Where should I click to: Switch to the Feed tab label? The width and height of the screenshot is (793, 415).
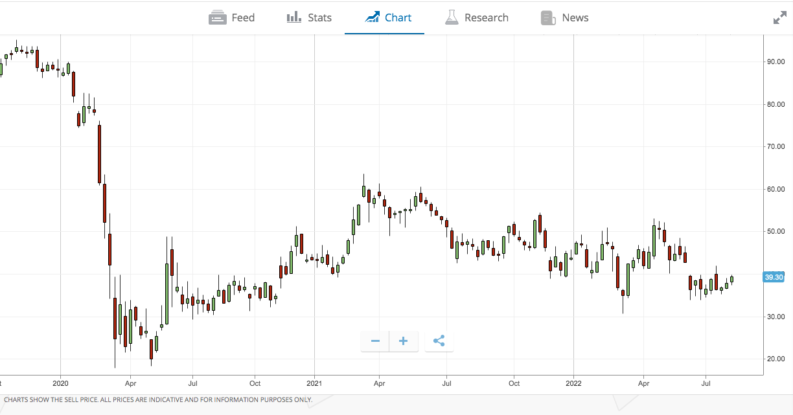[243, 18]
